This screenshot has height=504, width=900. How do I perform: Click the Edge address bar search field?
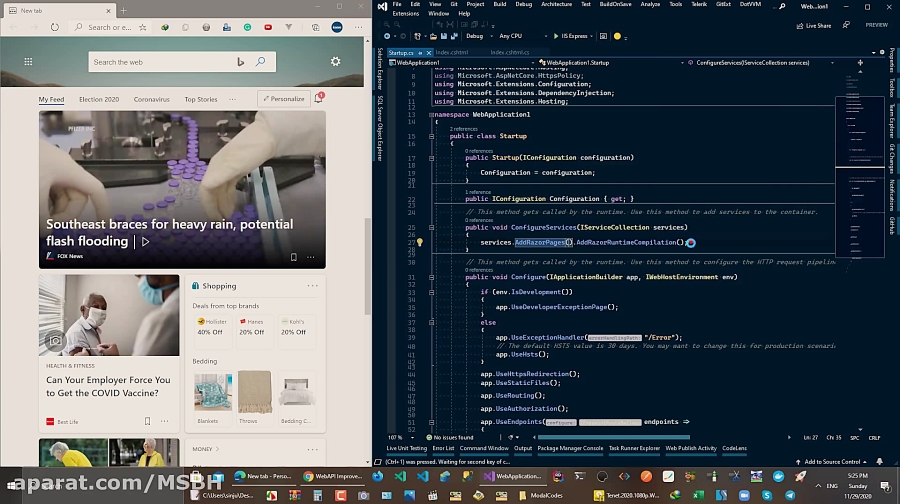tap(110, 27)
